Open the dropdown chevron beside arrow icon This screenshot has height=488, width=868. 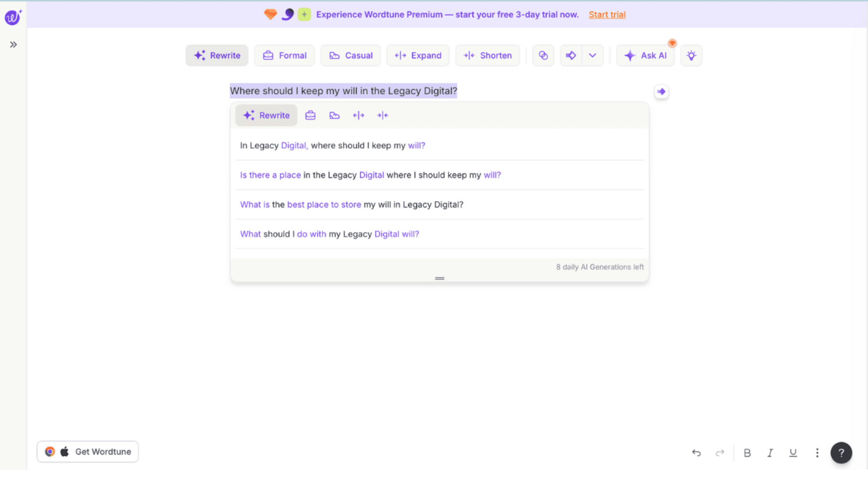tap(592, 56)
